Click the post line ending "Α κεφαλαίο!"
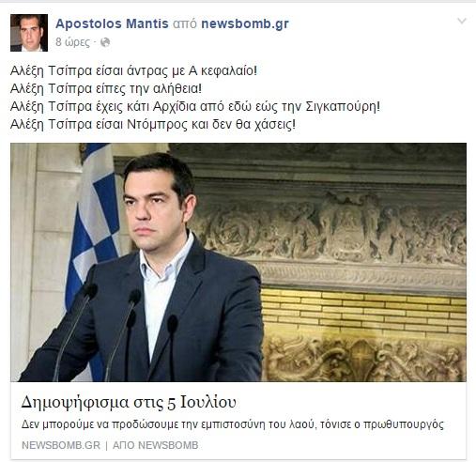This screenshot has height=462, width=476. [x=133, y=70]
